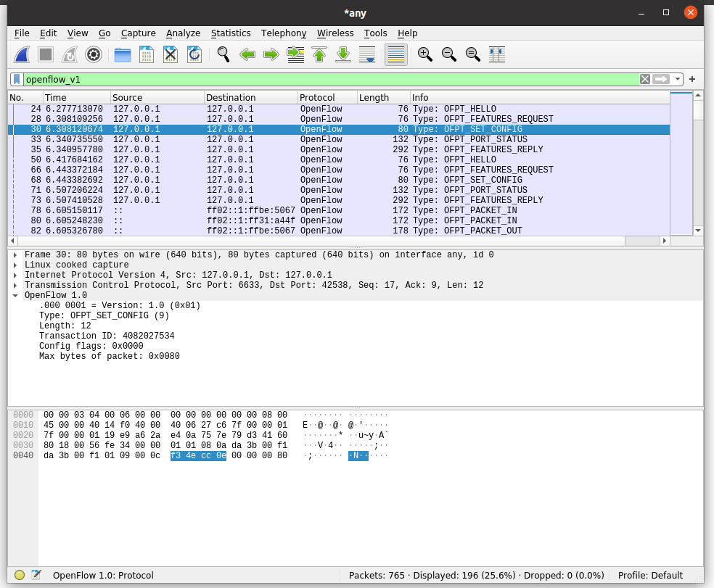
Task: Click the openflow_v1 display filter field
Action: click(x=330, y=79)
